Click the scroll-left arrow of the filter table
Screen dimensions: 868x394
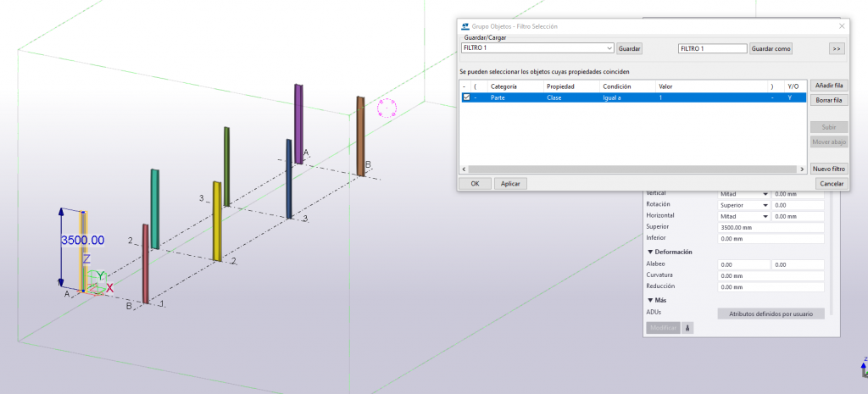(465, 169)
